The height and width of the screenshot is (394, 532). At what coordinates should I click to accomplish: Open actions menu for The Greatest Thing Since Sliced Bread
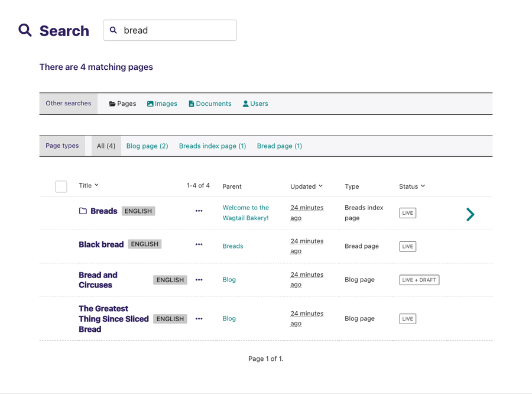tap(199, 319)
